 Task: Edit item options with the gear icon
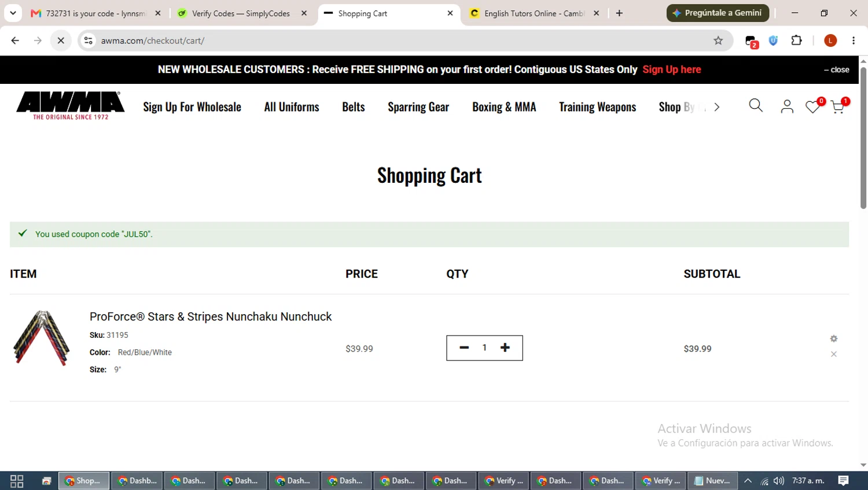(834, 338)
